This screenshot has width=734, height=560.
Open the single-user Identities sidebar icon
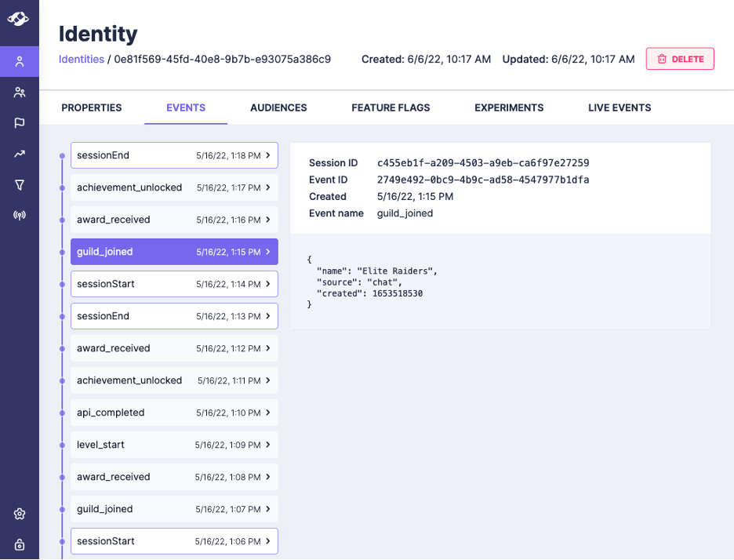click(20, 61)
